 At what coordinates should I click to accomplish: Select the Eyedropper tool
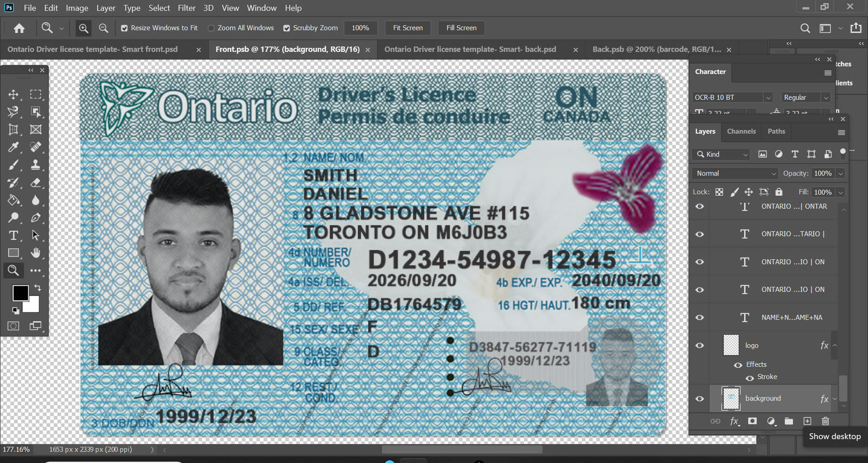pyautogui.click(x=14, y=147)
